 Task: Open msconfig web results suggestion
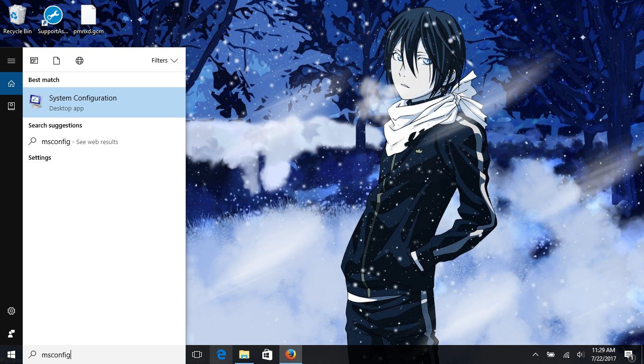[104, 142]
